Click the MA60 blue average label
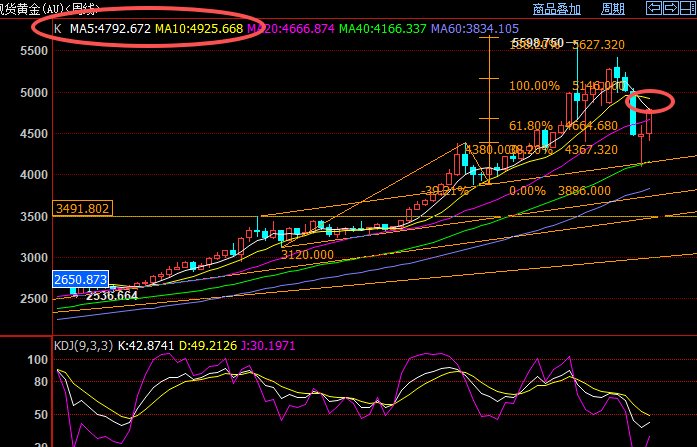Screen dimensions: 697x447 coord(475,29)
